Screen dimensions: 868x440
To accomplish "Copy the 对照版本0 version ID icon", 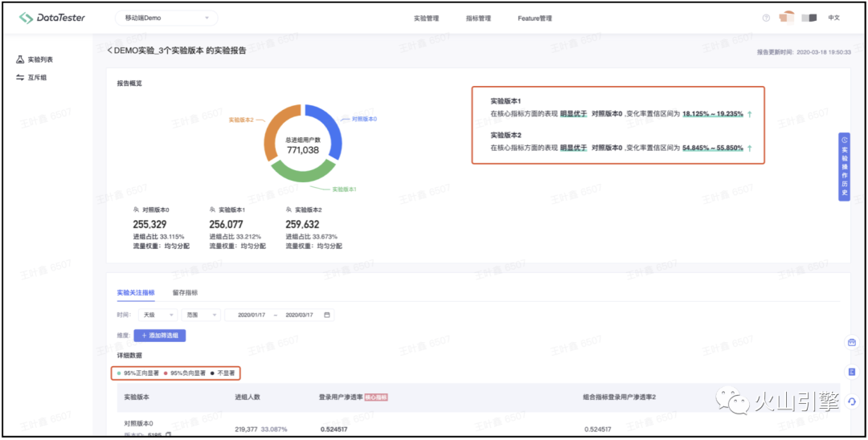I will (168, 435).
